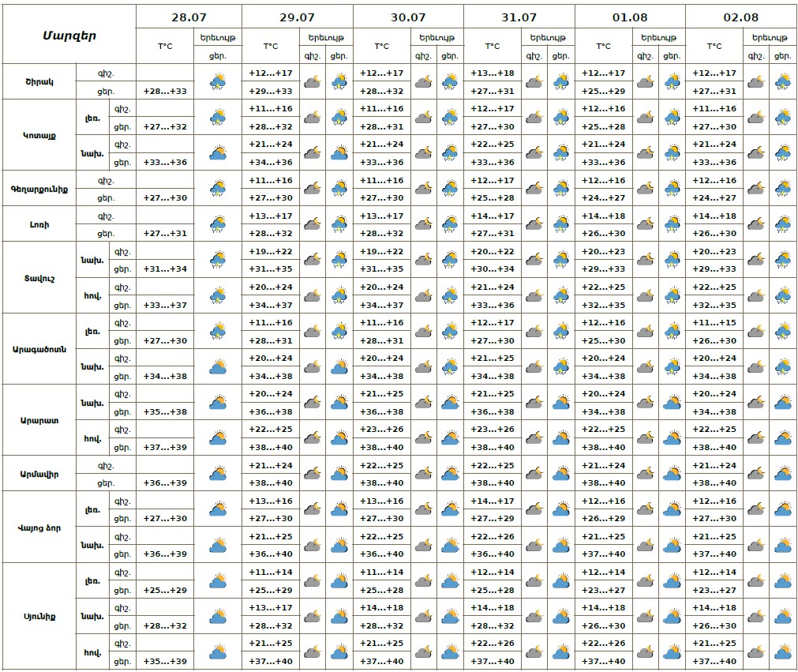
Task: Click the Մարզեր table header
Action: pos(68,34)
